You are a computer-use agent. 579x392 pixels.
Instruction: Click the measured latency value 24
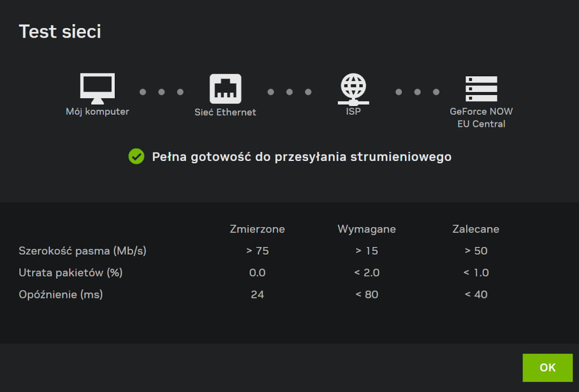click(258, 294)
